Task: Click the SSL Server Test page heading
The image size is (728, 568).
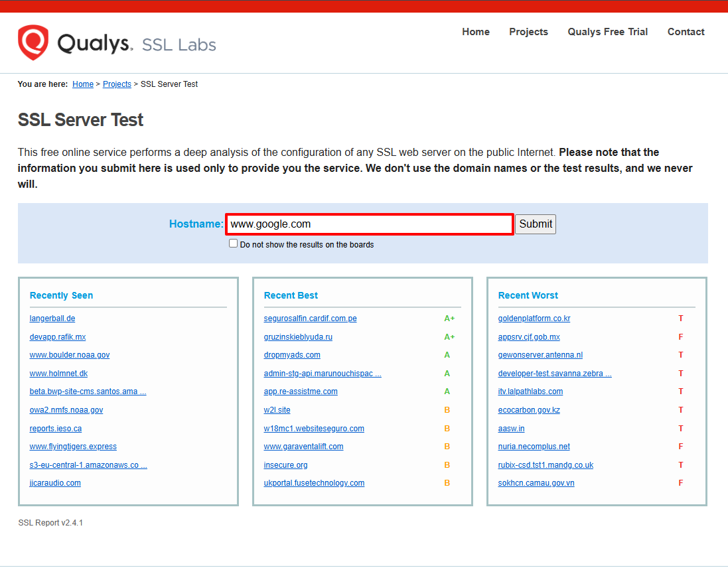Action: (81, 119)
